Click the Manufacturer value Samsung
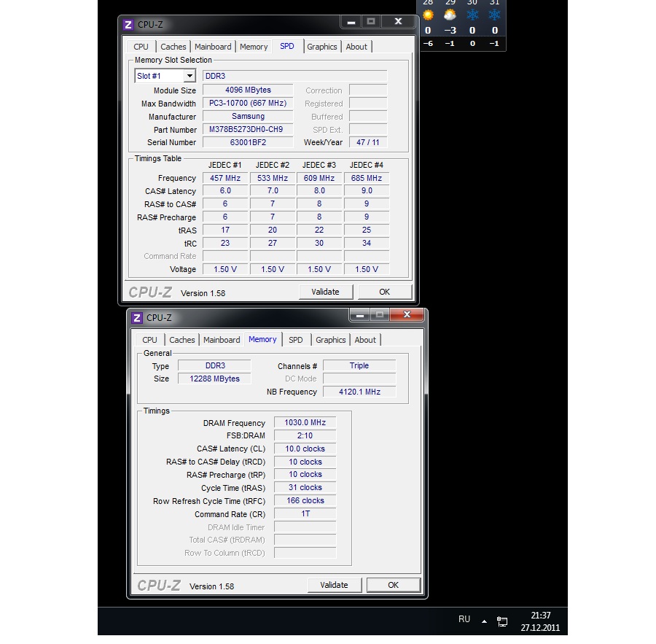Image resolution: width=656 pixels, height=644 pixels. coord(248,116)
